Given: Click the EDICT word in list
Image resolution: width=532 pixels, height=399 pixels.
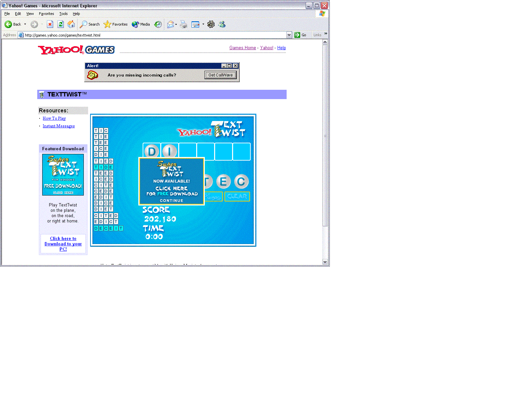Looking at the screenshot, I should click(x=106, y=222).
